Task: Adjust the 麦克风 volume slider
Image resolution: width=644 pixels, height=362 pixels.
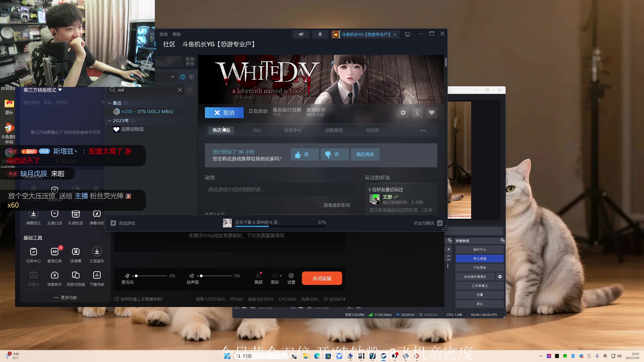Action: 151,276
